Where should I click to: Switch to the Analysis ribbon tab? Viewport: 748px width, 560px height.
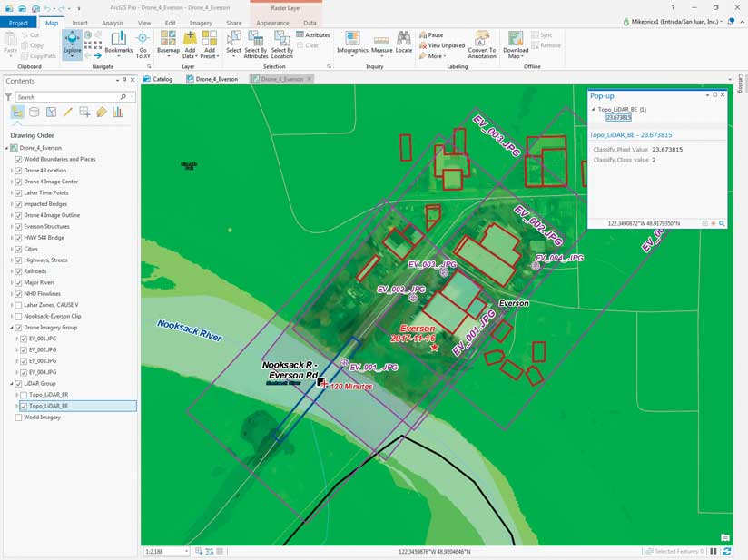tap(113, 23)
